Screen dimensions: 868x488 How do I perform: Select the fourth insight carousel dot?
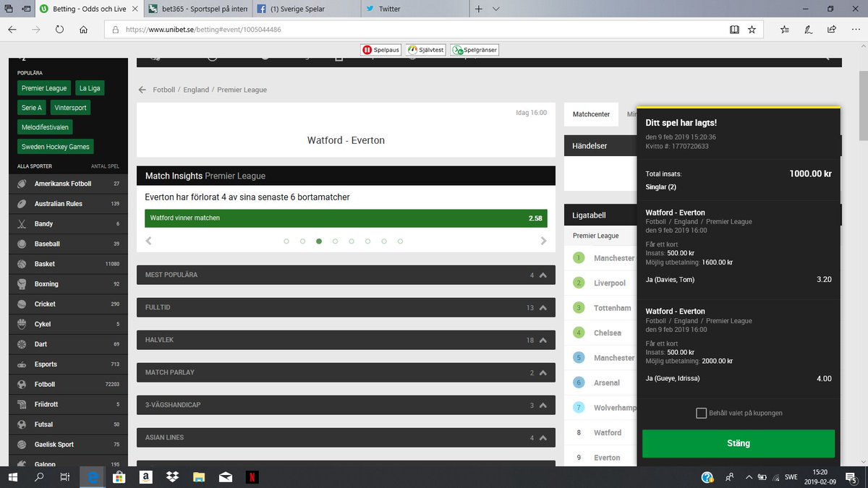tap(335, 241)
